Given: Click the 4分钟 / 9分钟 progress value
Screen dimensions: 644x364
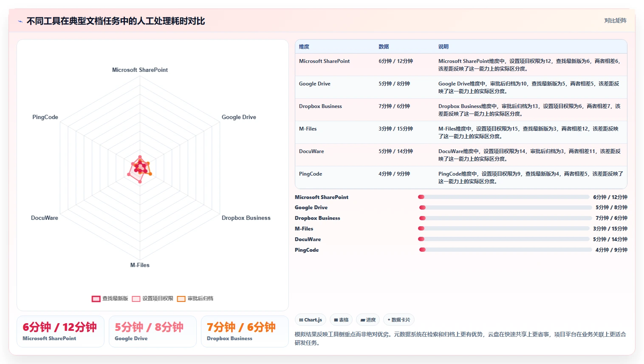Looking at the screenshot, I should [x=611, y=250].
